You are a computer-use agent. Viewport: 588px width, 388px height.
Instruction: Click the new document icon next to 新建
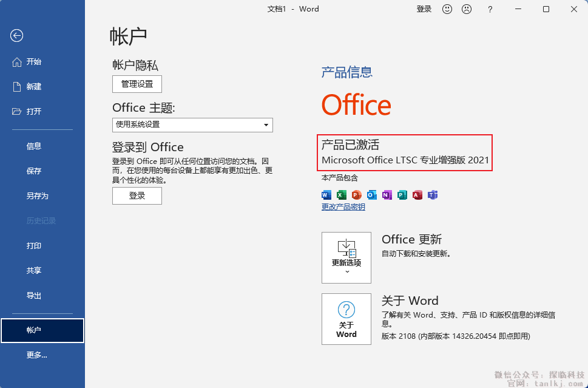(17, 87)
